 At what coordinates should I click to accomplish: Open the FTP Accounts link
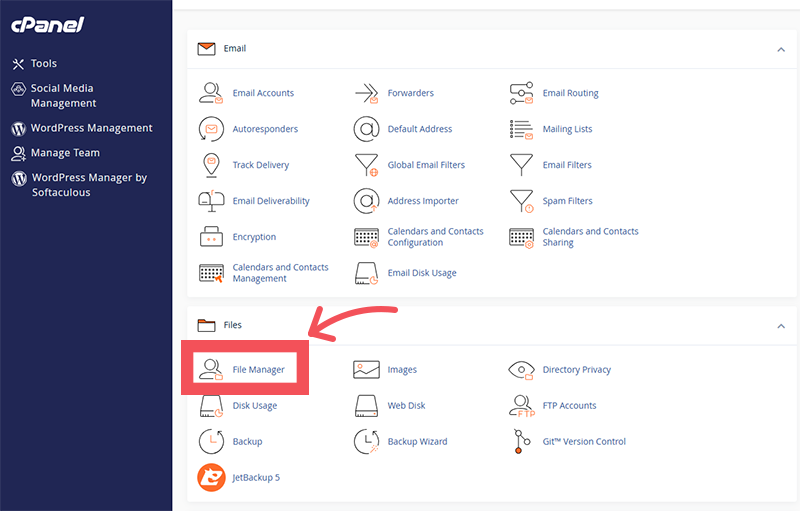[x=569, y=406]
